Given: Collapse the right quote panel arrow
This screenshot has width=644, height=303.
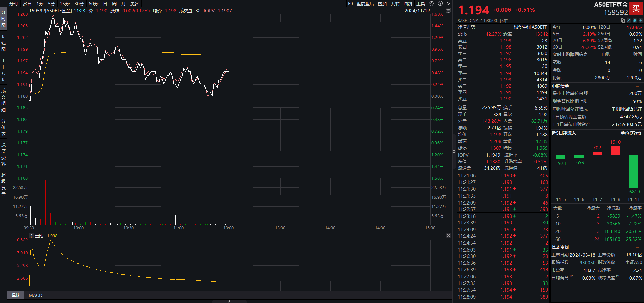Looking at the screenshot, I should pyautogui.click(x=454, y=151).
